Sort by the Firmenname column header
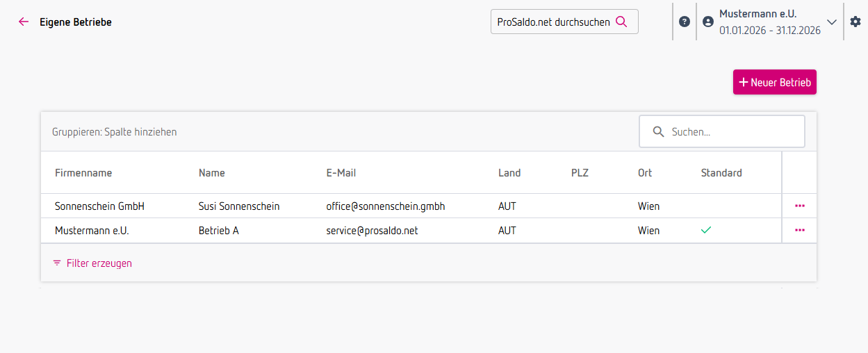 coord(83,173)
